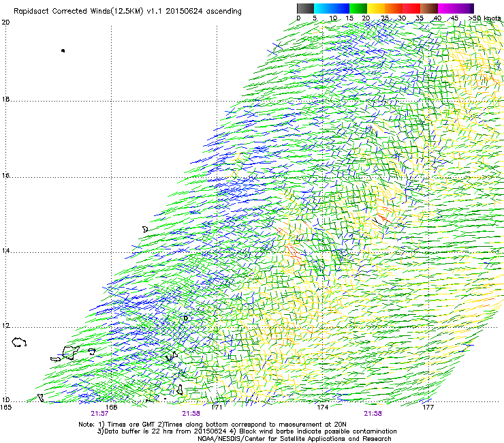Click the largest island outline near latitude 11
The image size is (504, 443).
tap(71, 352)
